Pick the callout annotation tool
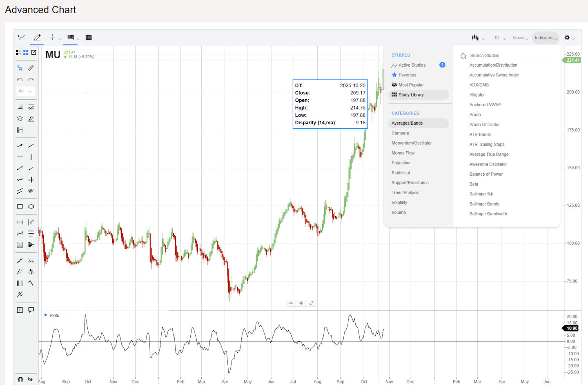This screenshot has width=588, height=385. coord(31,310)
